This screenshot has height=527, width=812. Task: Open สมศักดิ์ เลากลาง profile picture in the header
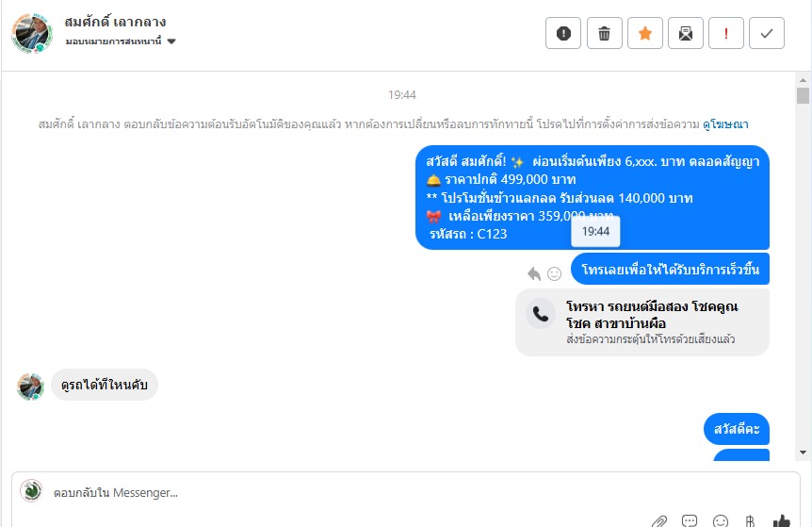pyautogui.click(x=32, y=33)
